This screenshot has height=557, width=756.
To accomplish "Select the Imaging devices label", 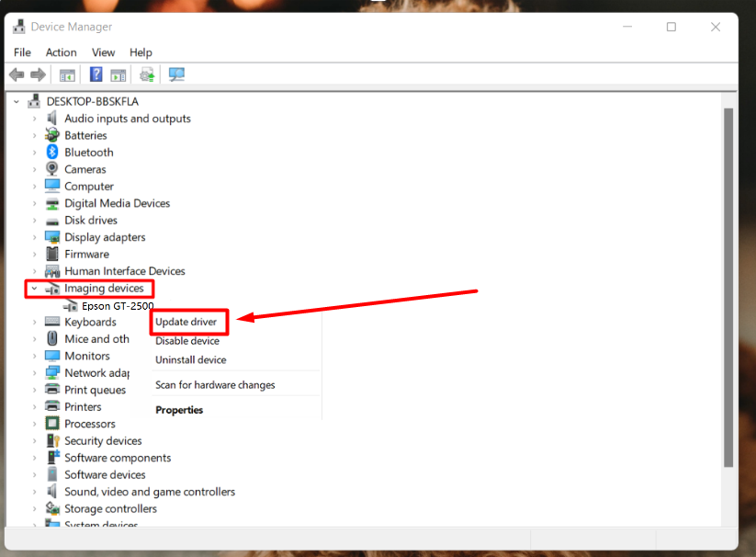I will pyautogui.click(x=104, y=288).
